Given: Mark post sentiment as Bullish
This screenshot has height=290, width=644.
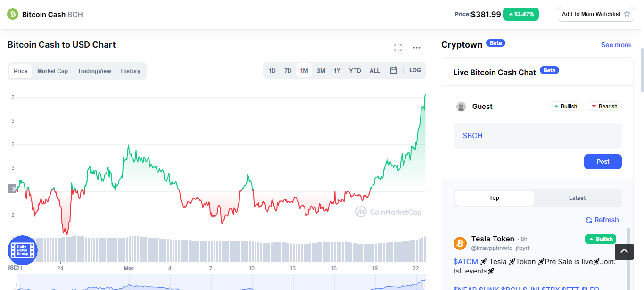Looking at the screenshot, I should coord(565,106).
